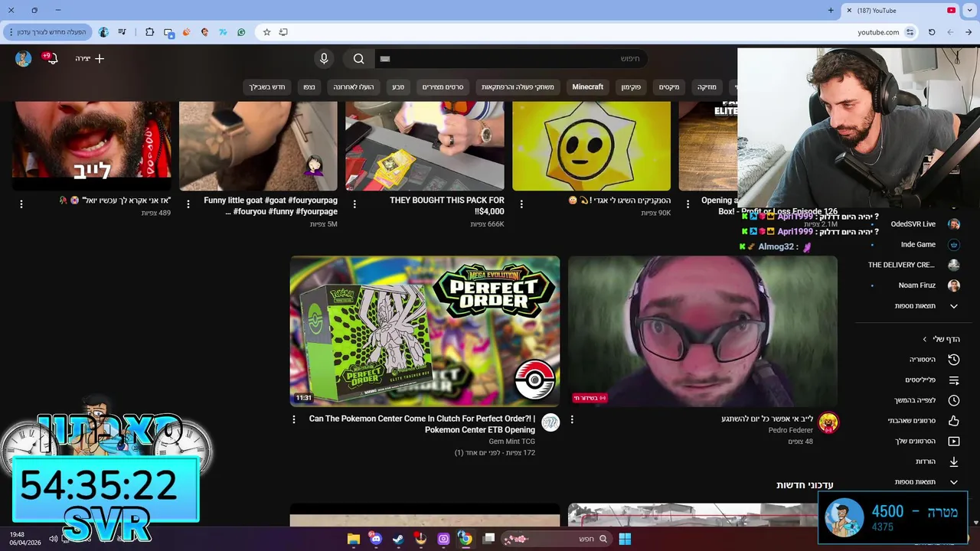Image resolution: width=980 pixels, height=551 pixels.
Task: Click the site information icon by youtube.com
Action: pyautogui.click(x=910, y=32)
